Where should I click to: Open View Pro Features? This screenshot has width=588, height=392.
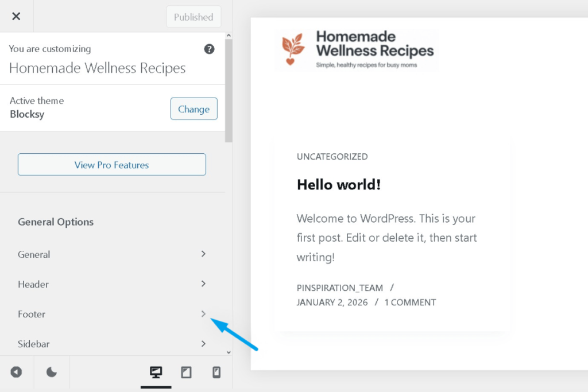pos(112,164)
